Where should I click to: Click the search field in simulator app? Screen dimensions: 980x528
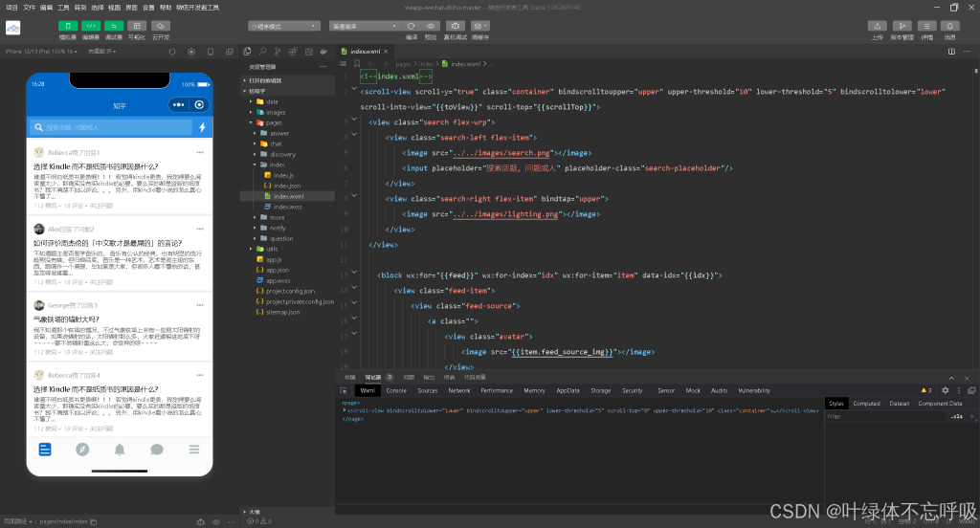[x=110, y=127]
